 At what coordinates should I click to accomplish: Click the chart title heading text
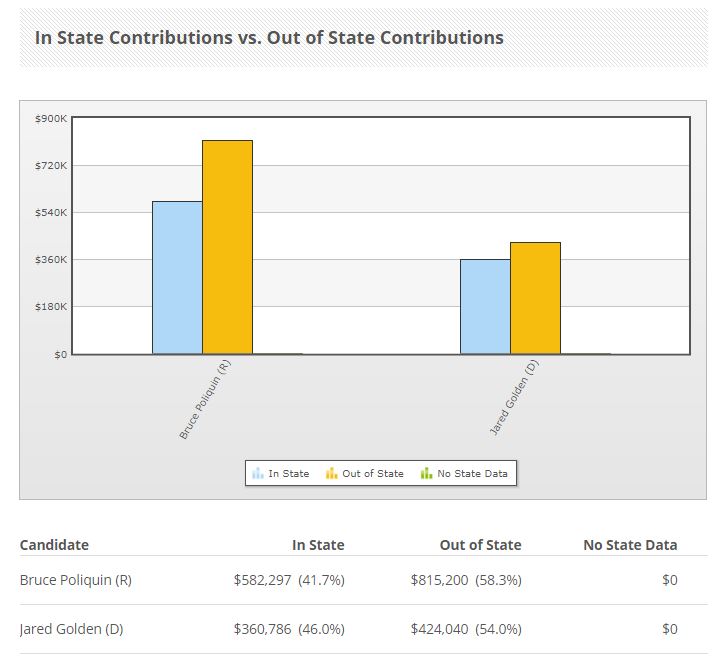click(269, 38)
